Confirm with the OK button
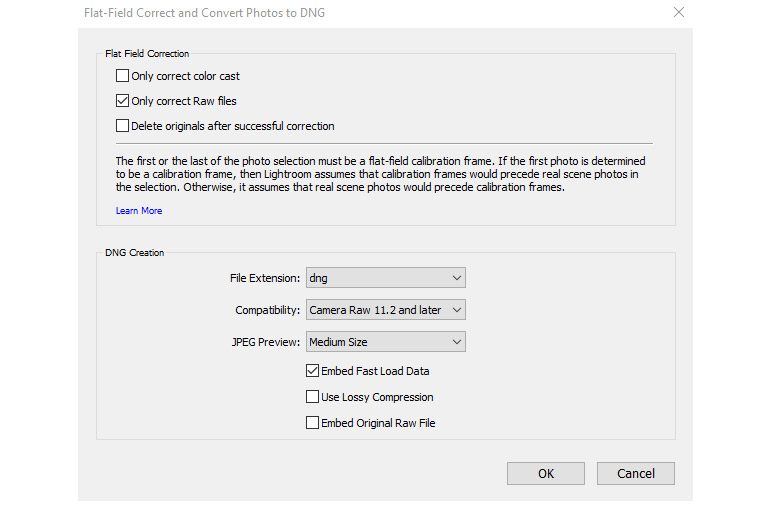Viewport: 770px width, 517px height. tap(545, 473)
